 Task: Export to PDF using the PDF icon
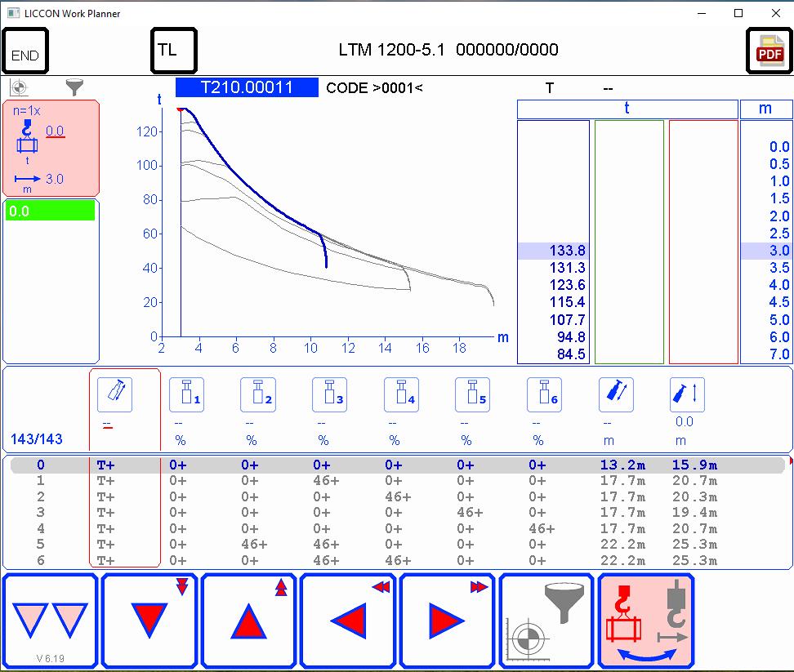pos(769,51)
